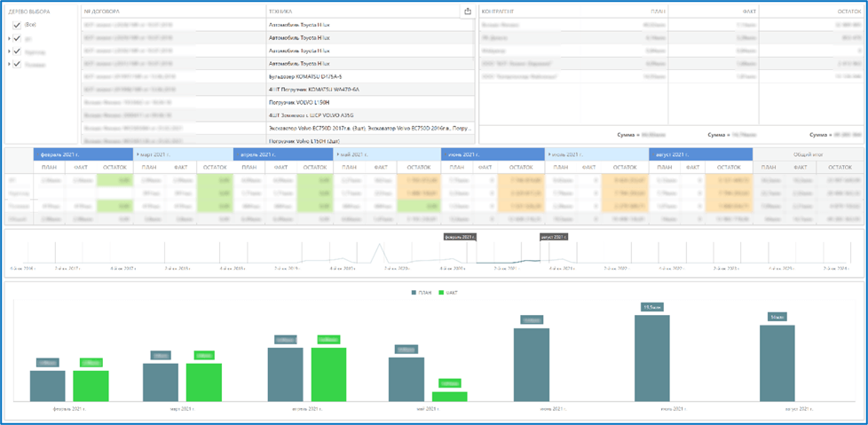Click the export icon above the ТЕХНИКА grid
This screenshot has width=868, height=425.
(468, 11)
